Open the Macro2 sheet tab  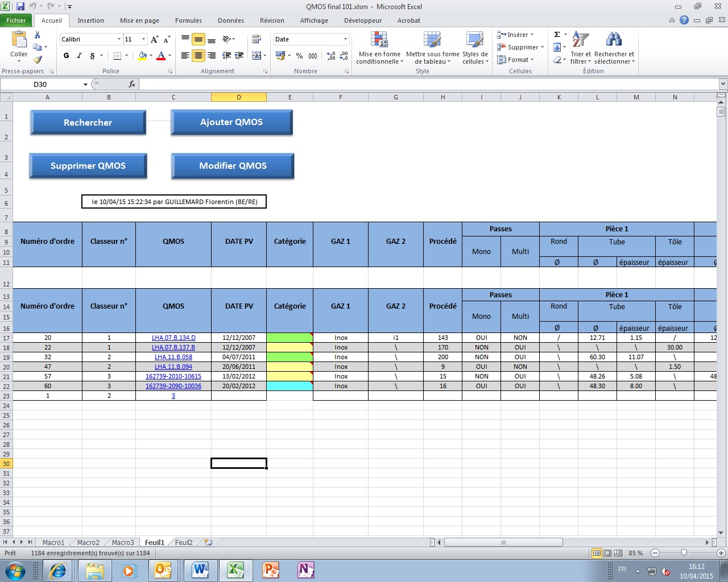pos(88,543)
